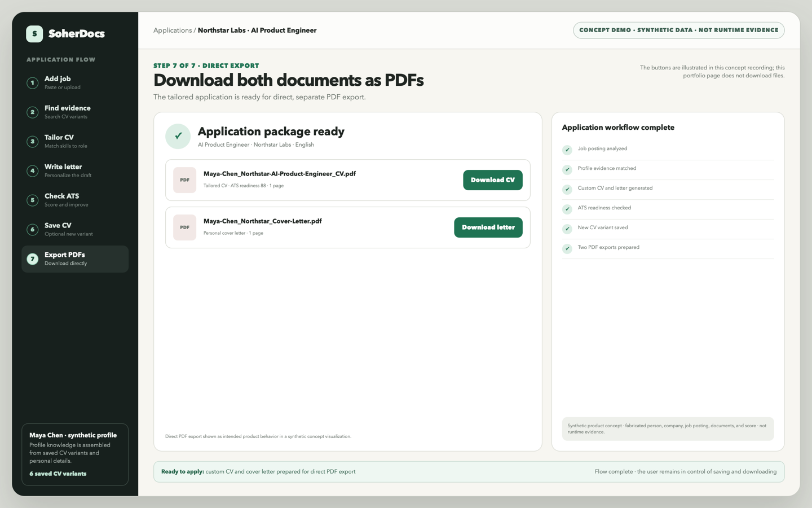
Task: Click the Custom CV and letter generated text
Action: [615, 189]
